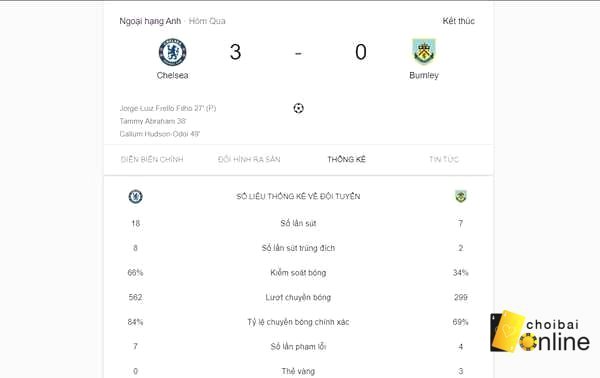Click the choibai online logo

540,332
